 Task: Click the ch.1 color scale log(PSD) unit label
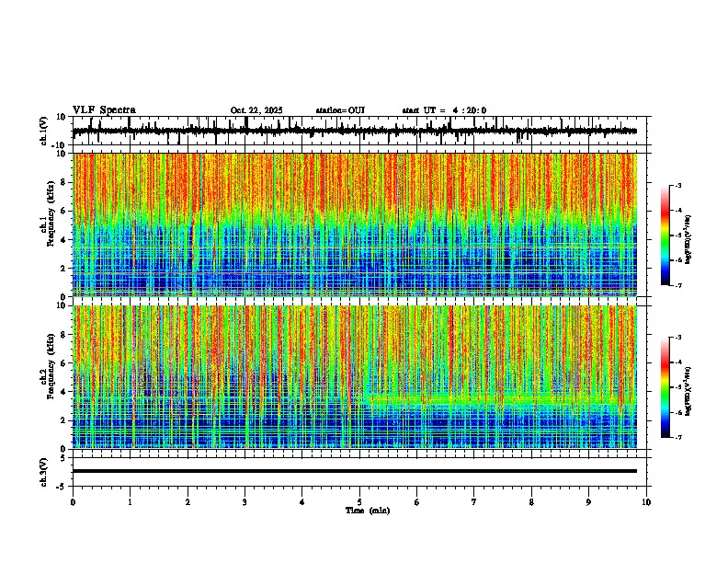tap(688, 240)
